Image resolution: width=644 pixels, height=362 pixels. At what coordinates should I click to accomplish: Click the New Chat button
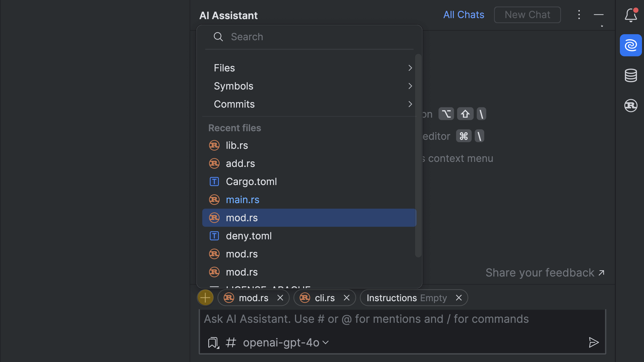[x=527, y=15]
